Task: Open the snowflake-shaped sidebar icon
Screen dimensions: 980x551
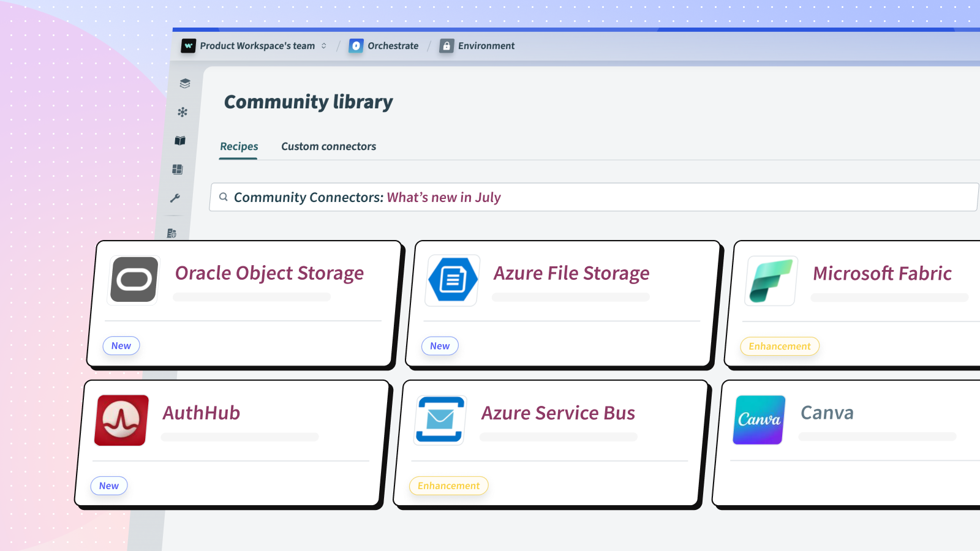Action: [x=183, y=112]
